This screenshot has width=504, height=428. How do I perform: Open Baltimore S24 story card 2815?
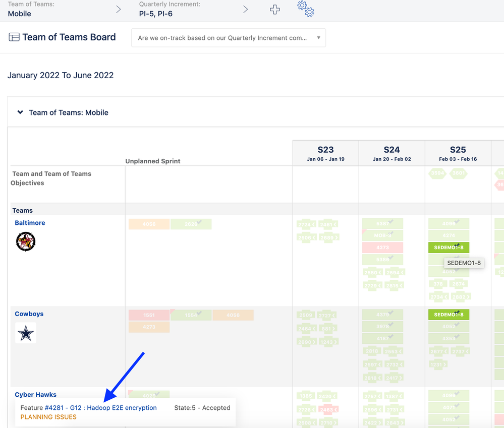click(395, 286)
